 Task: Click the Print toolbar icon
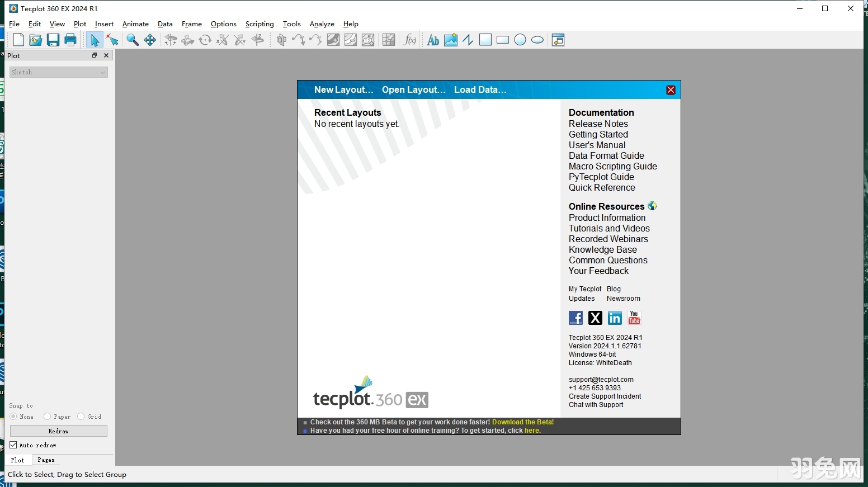pos(70,40)
